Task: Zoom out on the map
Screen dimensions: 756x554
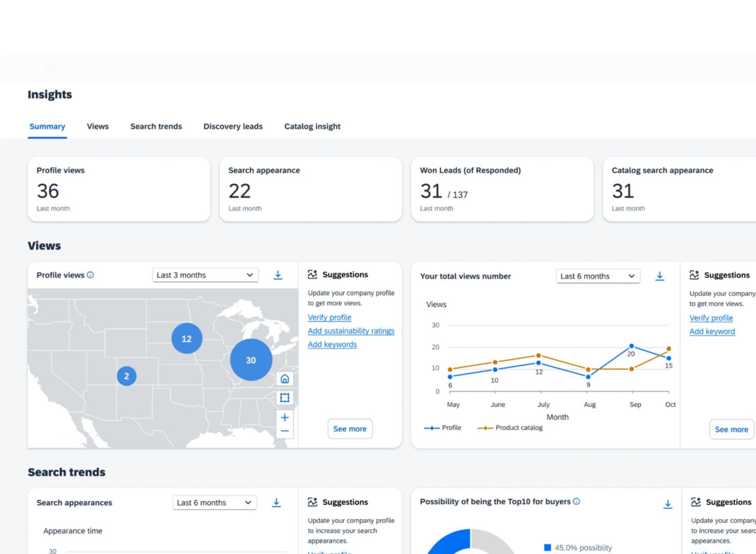Action: pyautogui.click(x=285, y=431)
